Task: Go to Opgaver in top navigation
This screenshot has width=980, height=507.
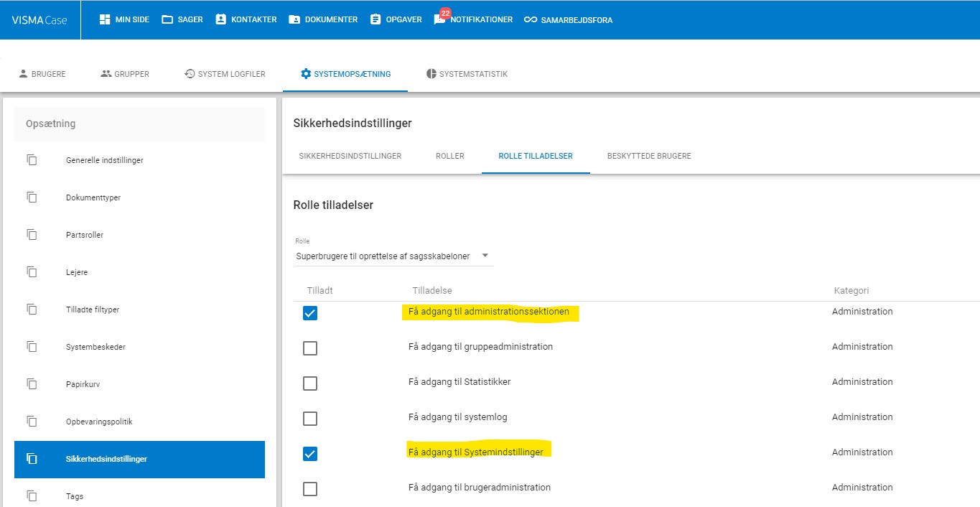Action: point(396,19)
